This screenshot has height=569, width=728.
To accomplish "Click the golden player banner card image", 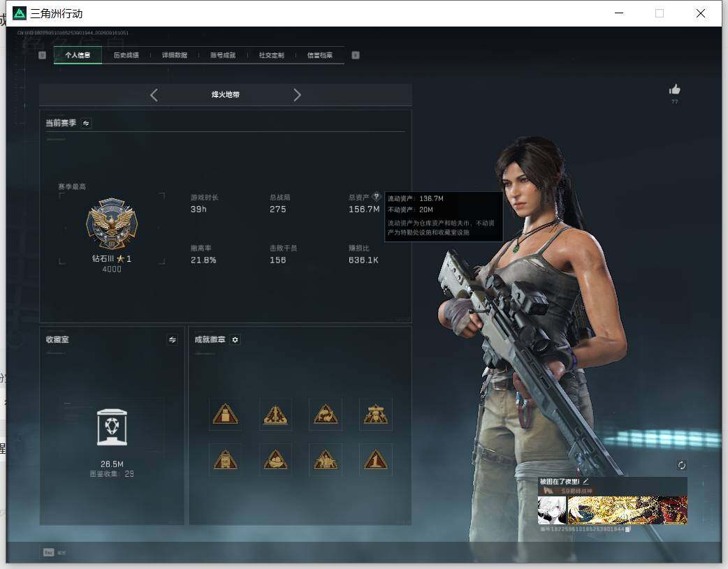I will (x=627, y=510).
